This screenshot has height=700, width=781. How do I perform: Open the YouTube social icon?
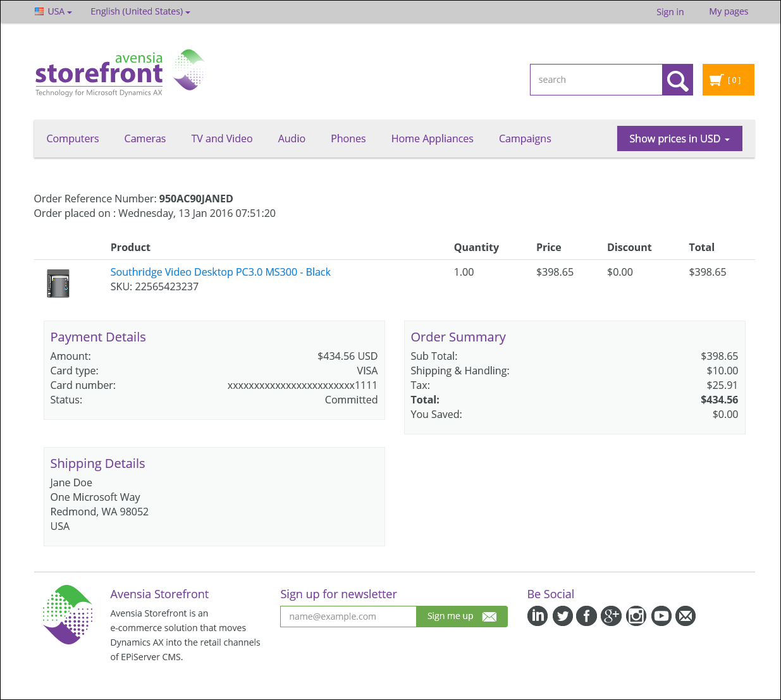pos(661,616)
